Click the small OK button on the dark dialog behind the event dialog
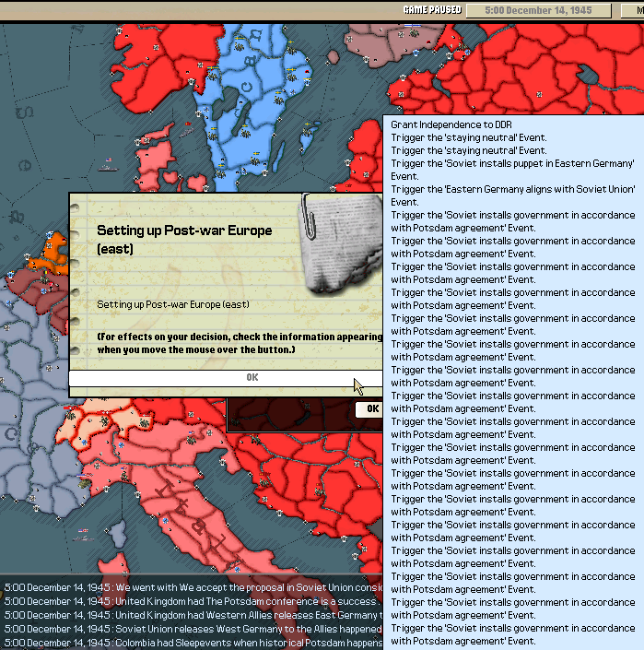The image size is (644, 650). [369, 409]
